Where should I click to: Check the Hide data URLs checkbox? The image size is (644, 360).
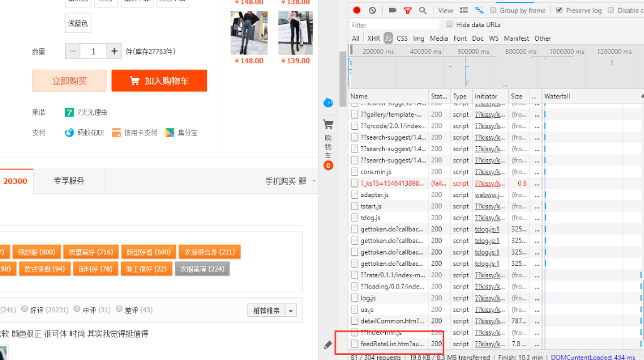[449, 24]
